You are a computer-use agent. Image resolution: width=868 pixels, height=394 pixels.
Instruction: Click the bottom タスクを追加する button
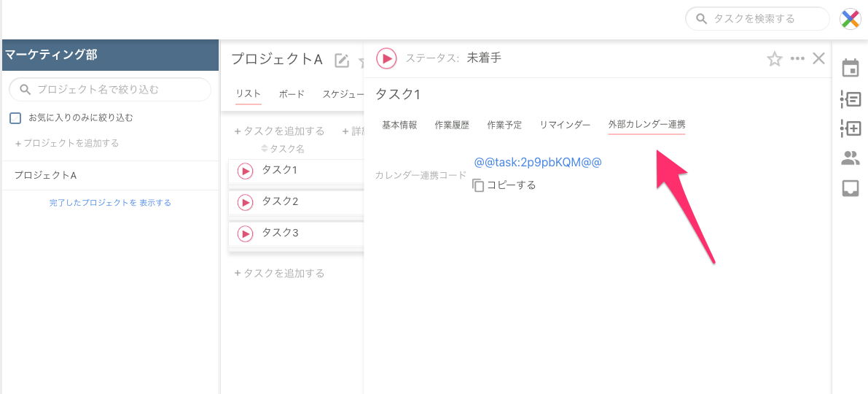280,273
